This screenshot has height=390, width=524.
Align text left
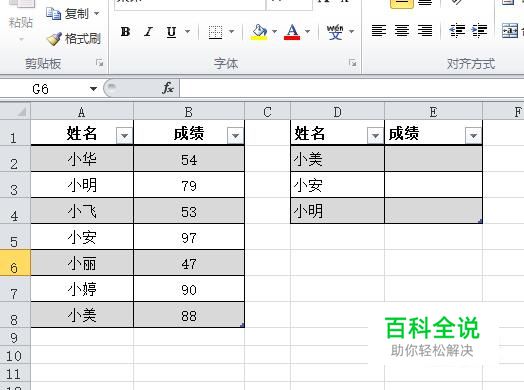pos(379,31)
